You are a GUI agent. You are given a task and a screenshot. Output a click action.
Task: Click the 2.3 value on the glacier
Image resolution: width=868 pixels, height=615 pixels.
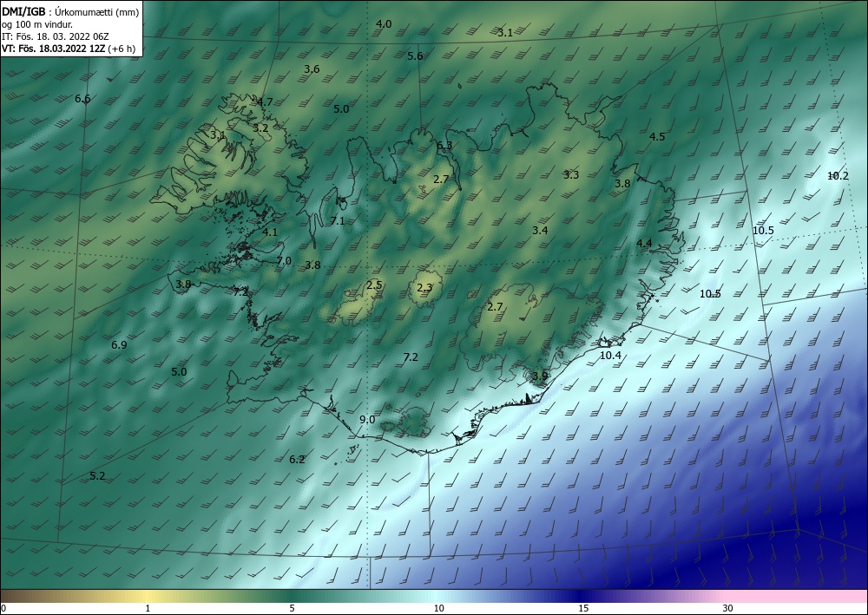pos(424,288)
